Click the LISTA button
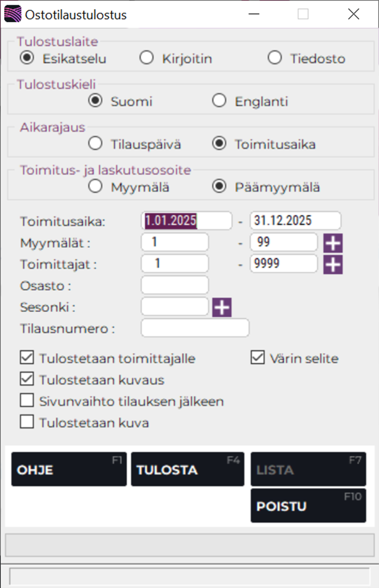The height and width of the screenshot is (588, 379). (308, 468)
